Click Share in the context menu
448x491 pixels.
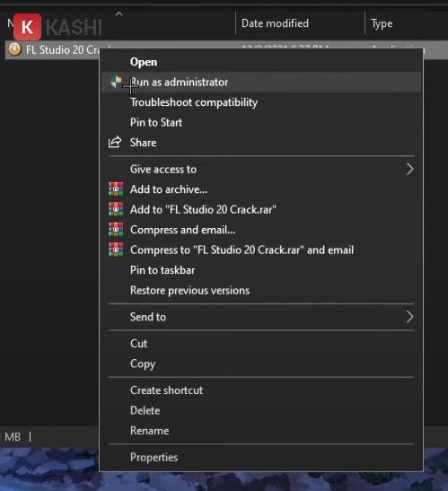click(261, 143)
